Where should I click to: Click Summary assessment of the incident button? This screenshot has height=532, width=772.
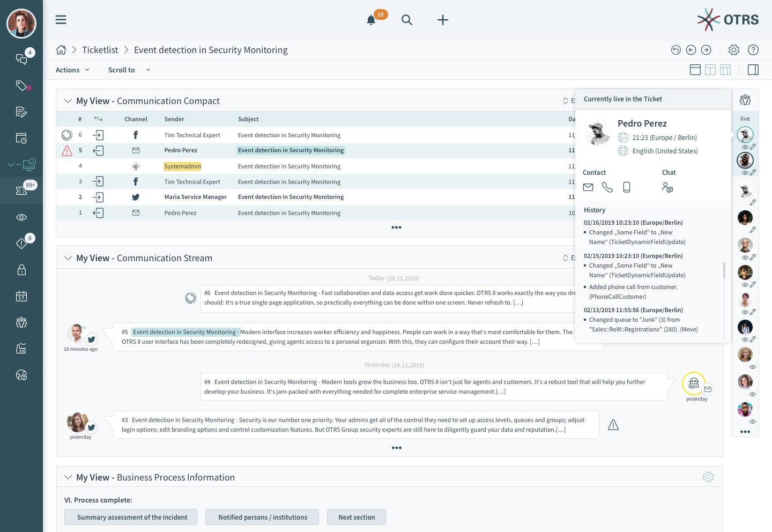(131, 517)
